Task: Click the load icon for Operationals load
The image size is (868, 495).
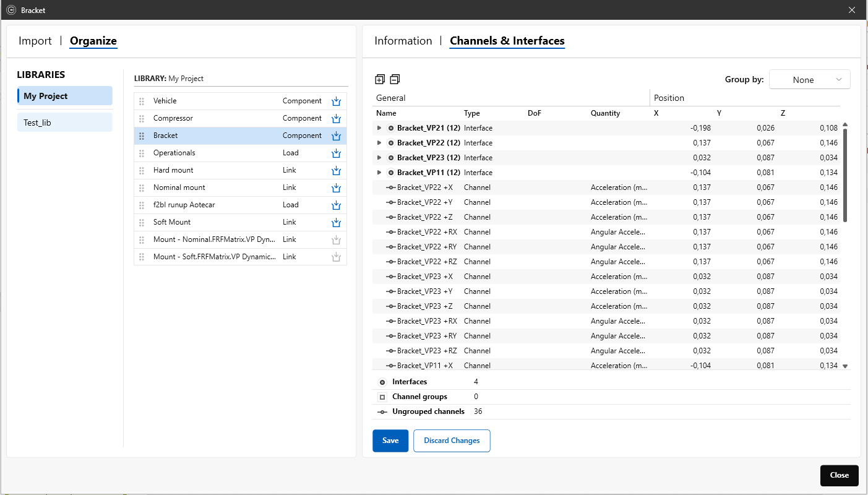Action: point(336,153)
